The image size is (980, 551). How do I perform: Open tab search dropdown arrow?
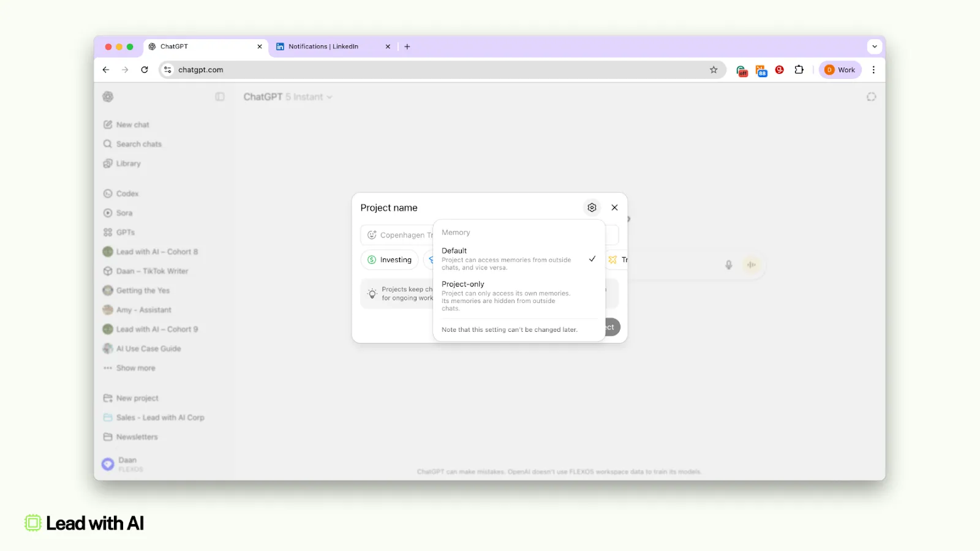tap(875, 47)
